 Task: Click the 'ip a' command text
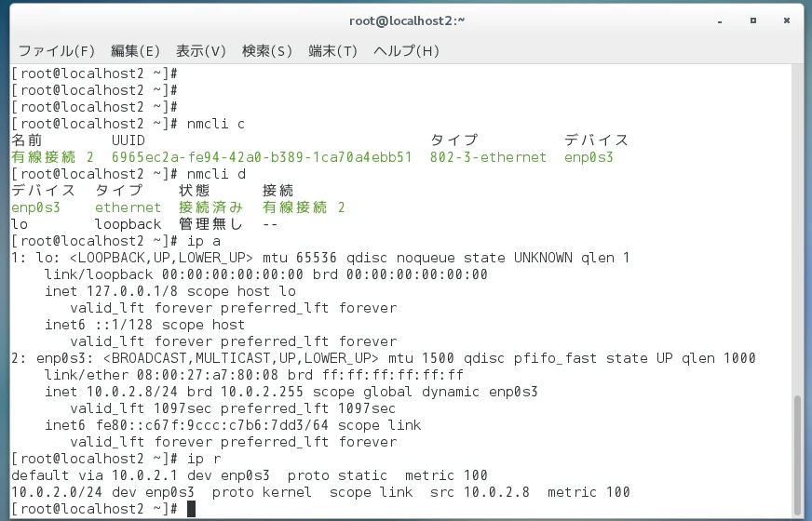pyautogui.click(x=204, y=241)
